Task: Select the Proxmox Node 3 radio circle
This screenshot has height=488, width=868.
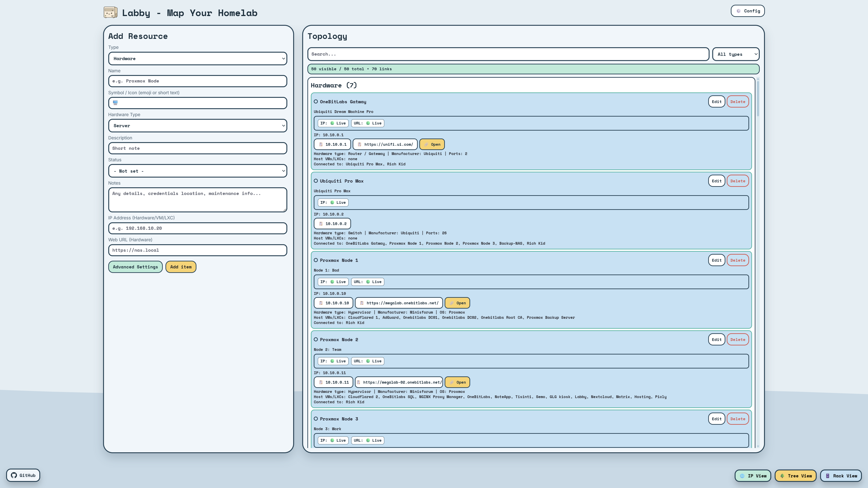Action: 316,419
